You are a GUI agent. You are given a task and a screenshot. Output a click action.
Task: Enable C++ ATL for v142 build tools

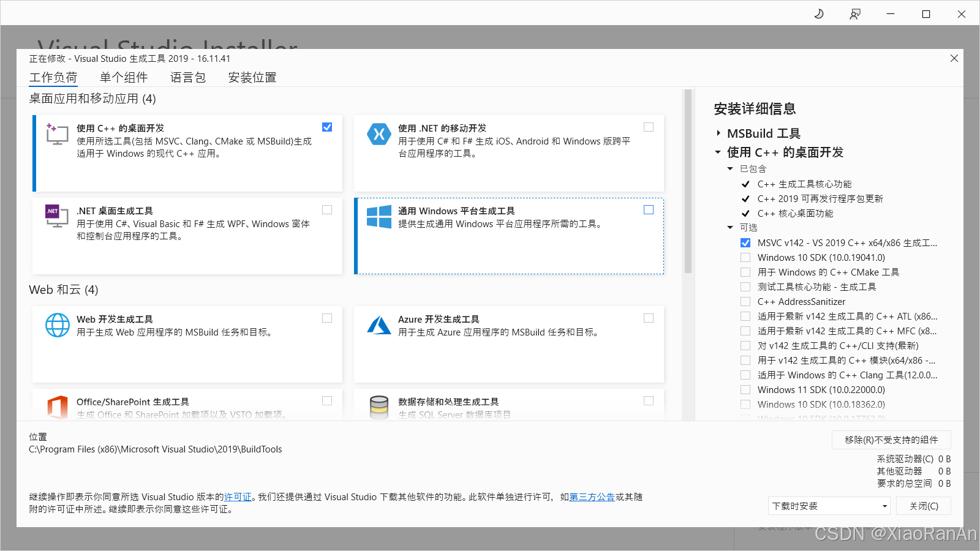pyautogui.click(x=745, y=317)
